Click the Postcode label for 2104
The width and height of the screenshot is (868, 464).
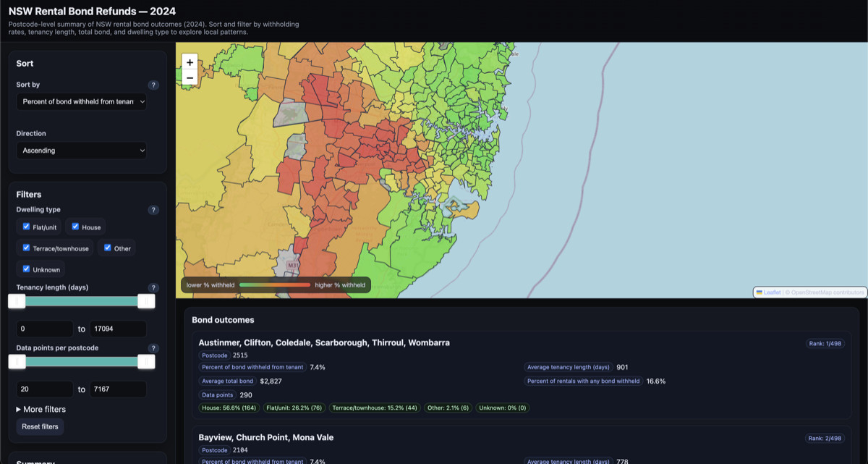click(x=215, y=450)
